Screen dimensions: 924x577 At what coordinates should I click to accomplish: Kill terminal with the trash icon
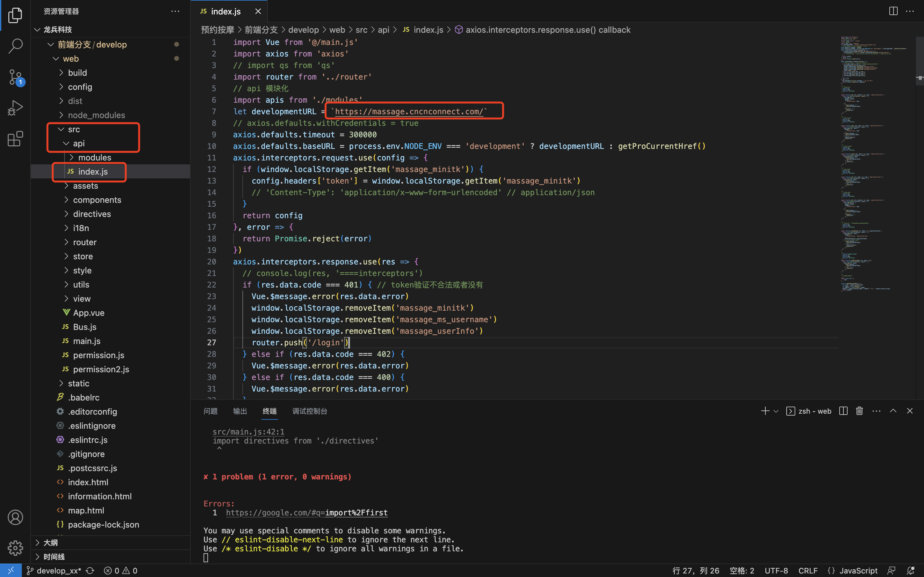tap(859, 411)
